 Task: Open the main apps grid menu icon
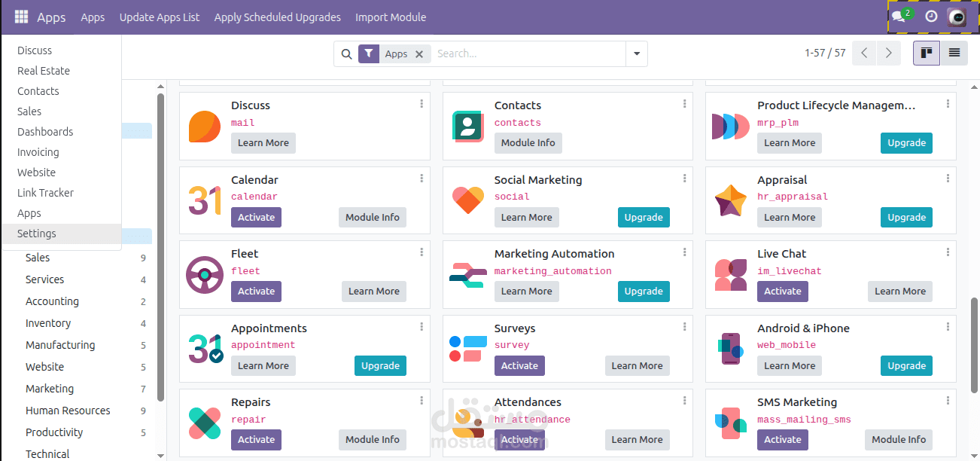[x=21, y=17]
